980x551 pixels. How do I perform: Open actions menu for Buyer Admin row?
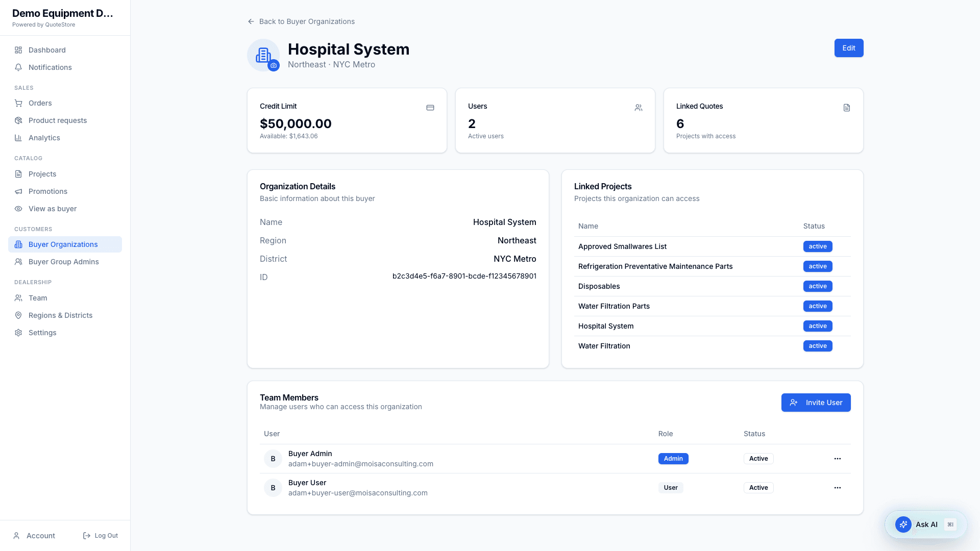tap(838, 459)
